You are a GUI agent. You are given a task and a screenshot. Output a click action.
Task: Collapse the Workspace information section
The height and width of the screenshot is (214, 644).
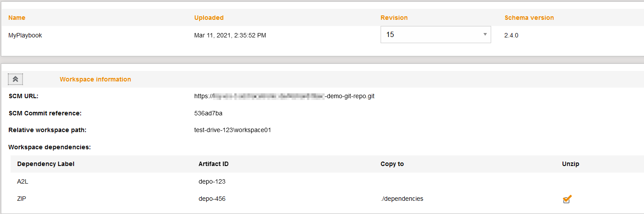pyautogui.click(x=15, y=79)
